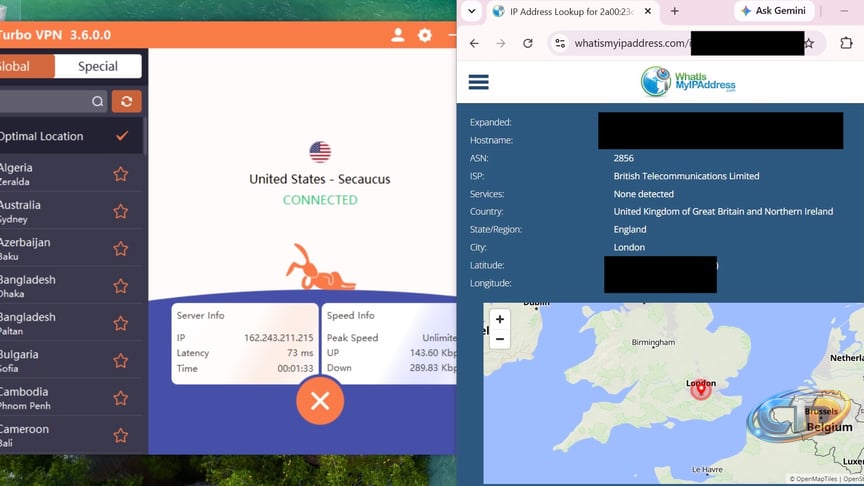Click server IP 162.243.211.215
The image size is (864, 486).
[278, 338]
